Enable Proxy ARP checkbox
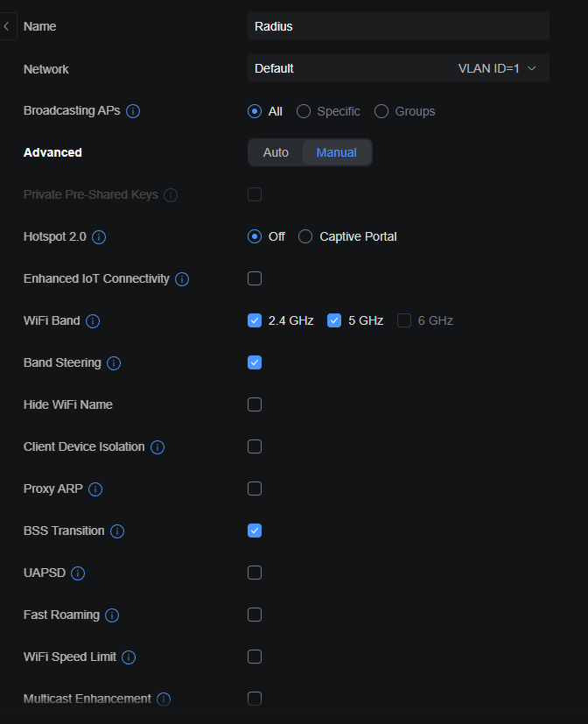This screenshot has height=724, width=588. coord(255,489)
